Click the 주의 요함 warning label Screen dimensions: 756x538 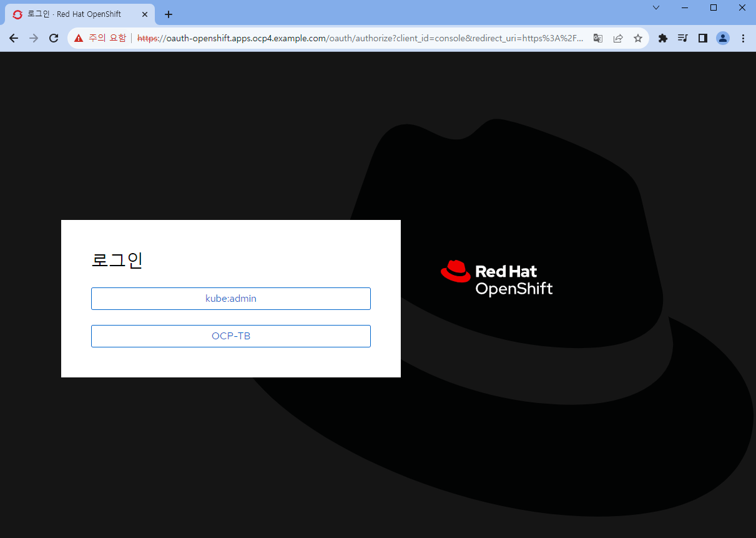tap(107, 38)
